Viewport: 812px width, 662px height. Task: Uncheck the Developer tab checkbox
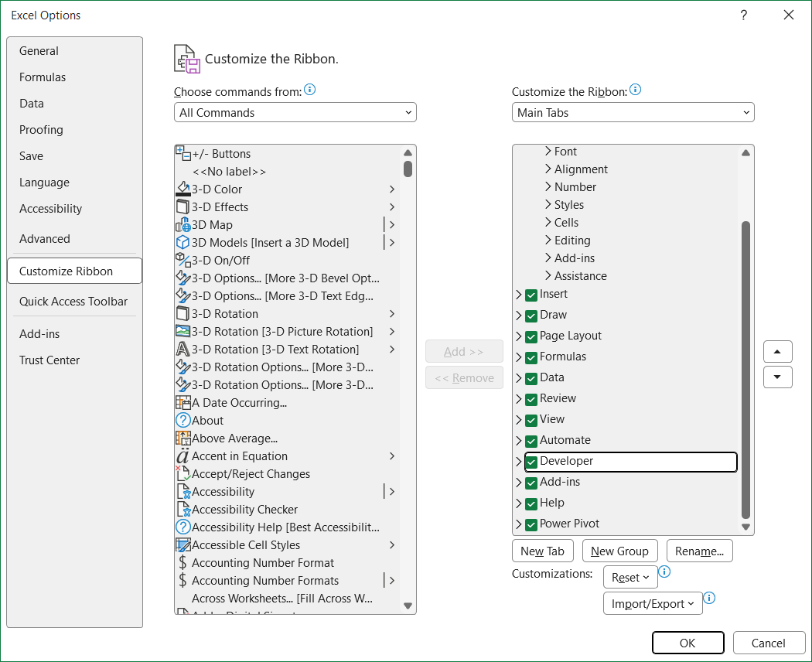pos(531,460)
